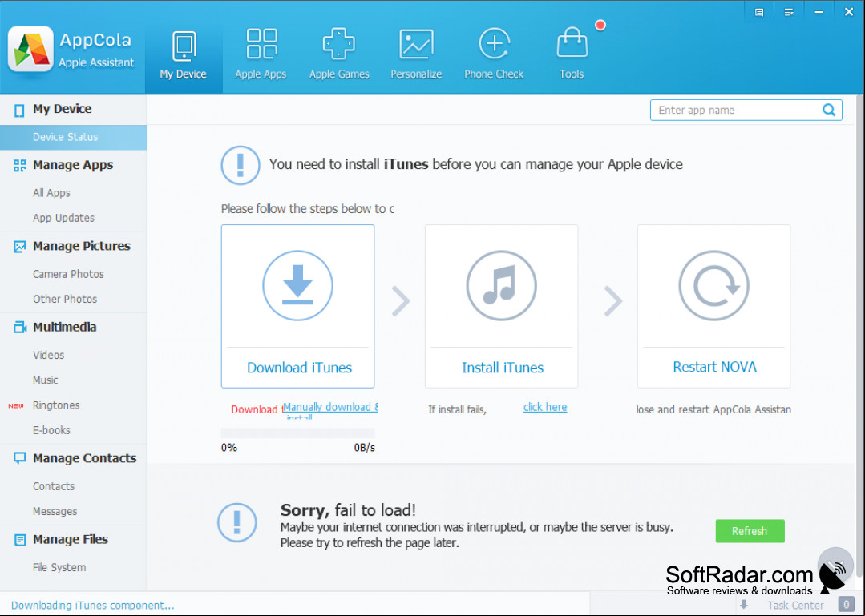The height and width of the screenshot is (616, 865).
Task: Click the exclamation icon beside fail to load
Action: 237,522
